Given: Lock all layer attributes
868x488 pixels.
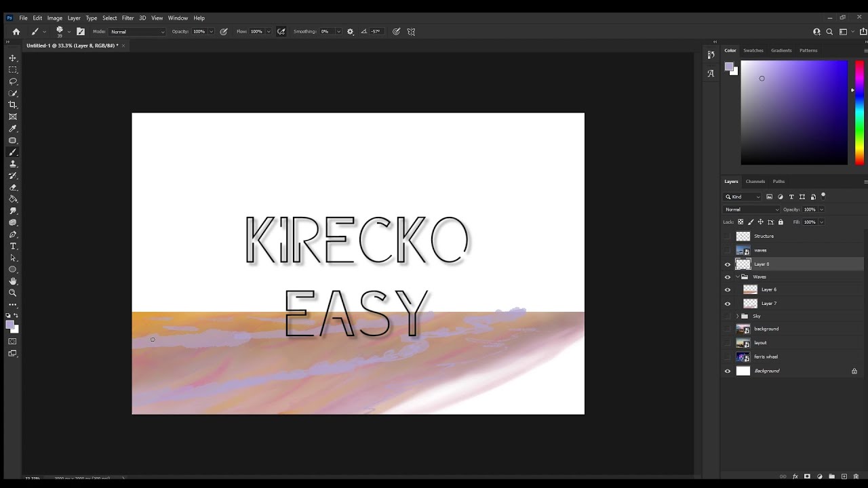Looking at the screenshot, I should [781, 222].
